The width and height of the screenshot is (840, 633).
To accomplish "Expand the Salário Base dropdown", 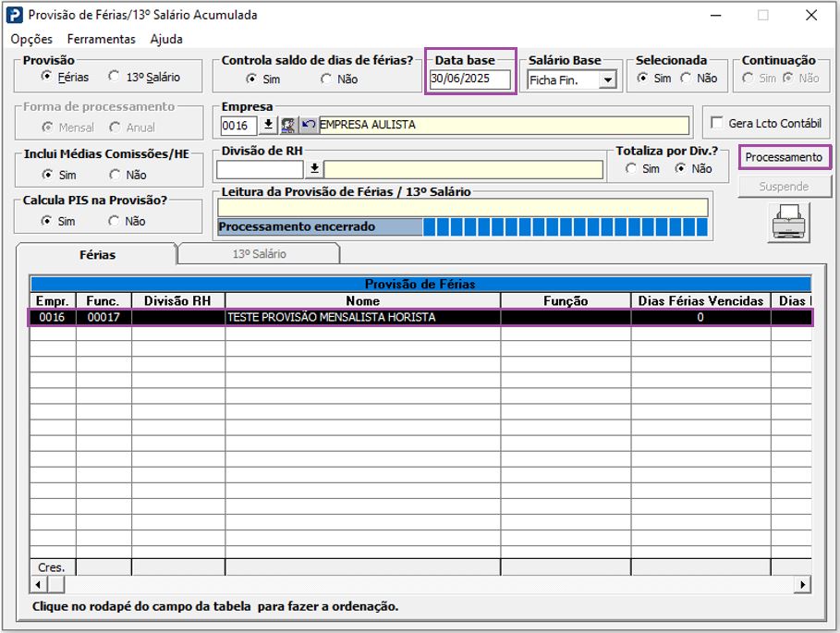I will click(x=607, y=80).
